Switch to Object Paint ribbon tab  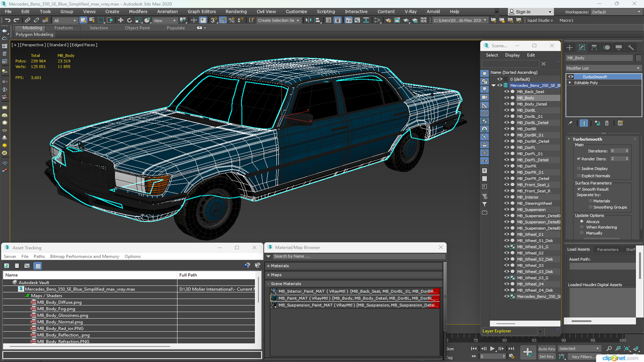tap(138, 28)
